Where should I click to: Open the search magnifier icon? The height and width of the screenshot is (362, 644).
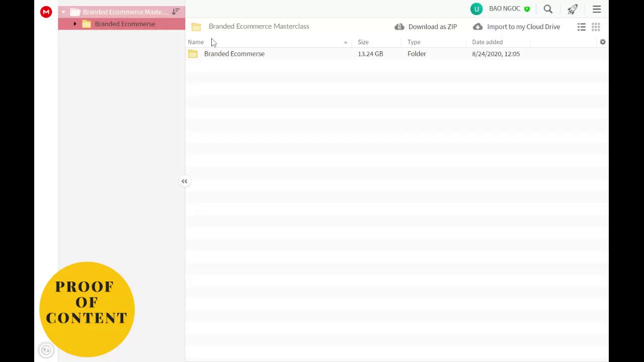[x=548, y=9]
